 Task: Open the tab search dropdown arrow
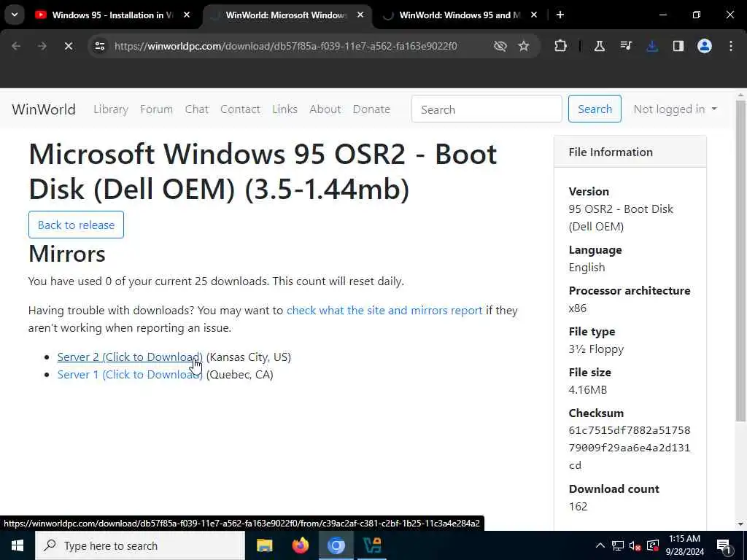[15, 15]
